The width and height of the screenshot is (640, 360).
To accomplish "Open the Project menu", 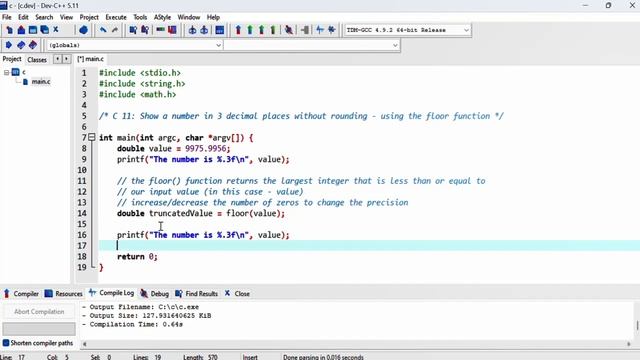I will point(89,17).
